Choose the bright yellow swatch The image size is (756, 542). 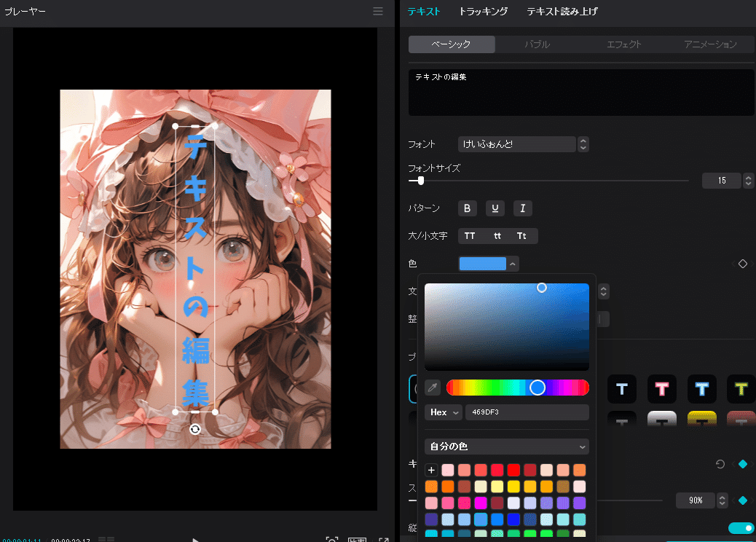tap(513, 487)
